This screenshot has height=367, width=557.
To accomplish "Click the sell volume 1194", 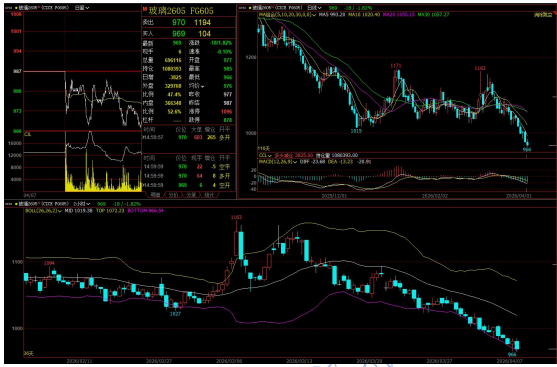I will pos(202,22).
